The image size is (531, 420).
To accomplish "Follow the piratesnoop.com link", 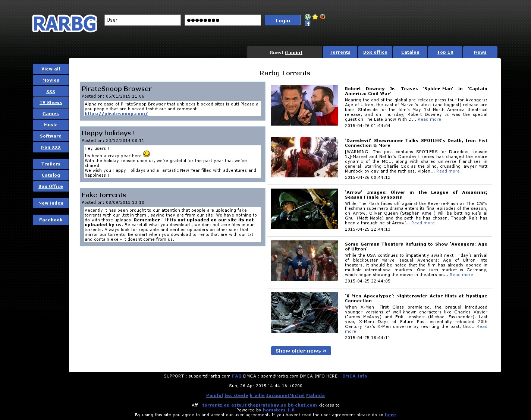I will click(x=116, y=114).
